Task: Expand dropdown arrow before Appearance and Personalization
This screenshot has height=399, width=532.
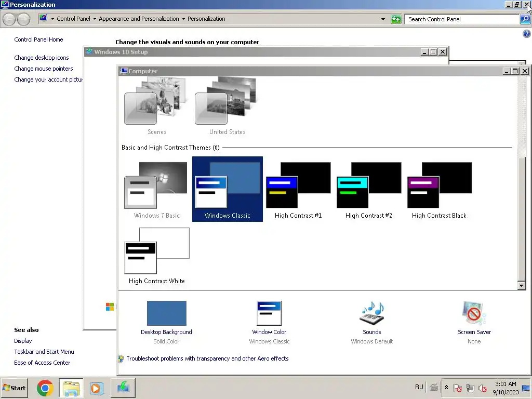Action: pos(95,19)
